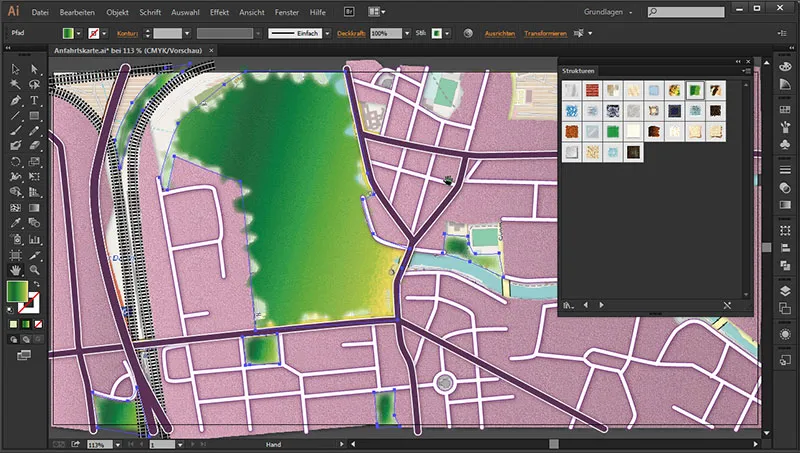Select the Blend tool
This screenshot has height=453, width=800.
pyautogui.click(x=34, y=223)
